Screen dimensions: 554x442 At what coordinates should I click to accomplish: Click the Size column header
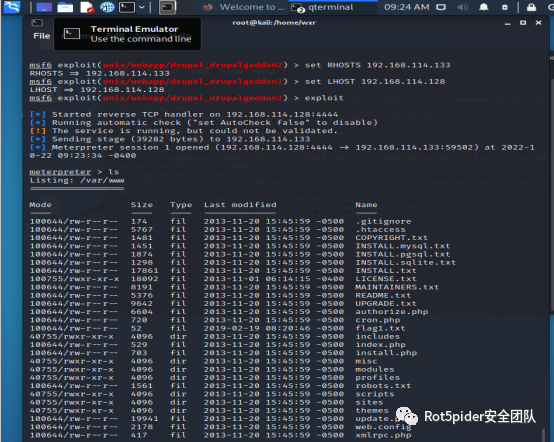[142, 205]
